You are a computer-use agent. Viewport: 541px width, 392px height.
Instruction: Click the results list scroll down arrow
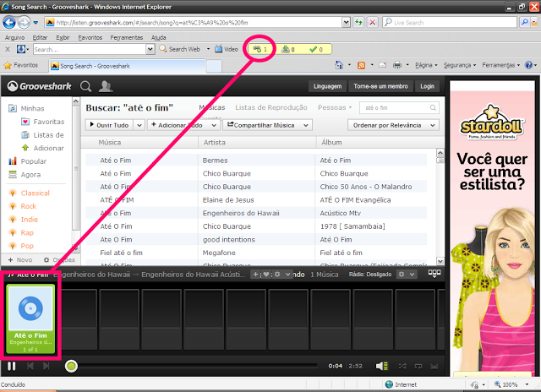coord(440,261)
